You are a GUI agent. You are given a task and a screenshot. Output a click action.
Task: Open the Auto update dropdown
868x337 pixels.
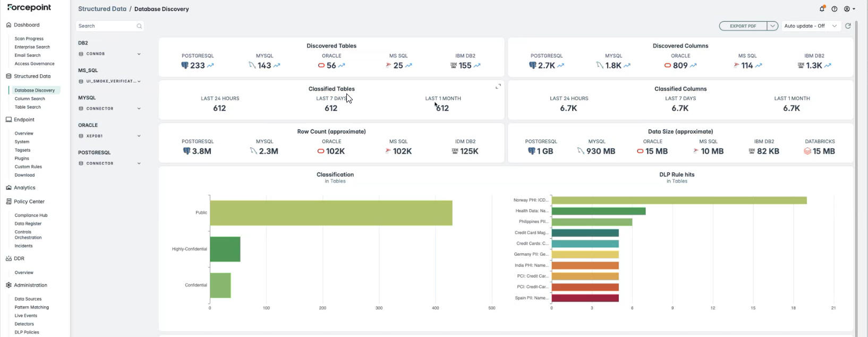[810, 26]
